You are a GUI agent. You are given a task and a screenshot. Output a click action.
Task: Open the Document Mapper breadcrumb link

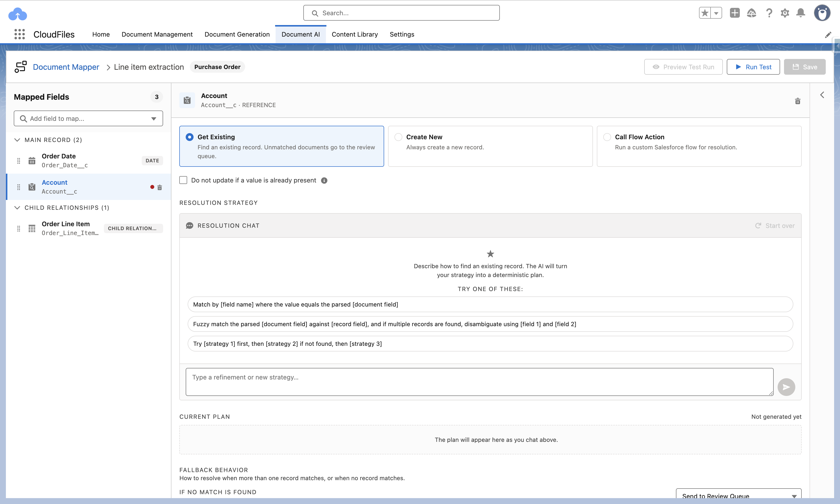click(66, 67)
